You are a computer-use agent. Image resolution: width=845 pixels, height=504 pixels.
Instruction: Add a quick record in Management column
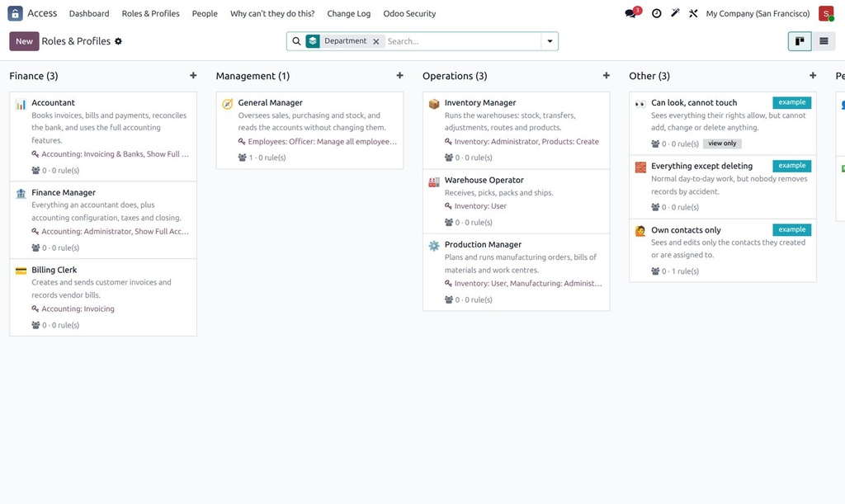400,75
